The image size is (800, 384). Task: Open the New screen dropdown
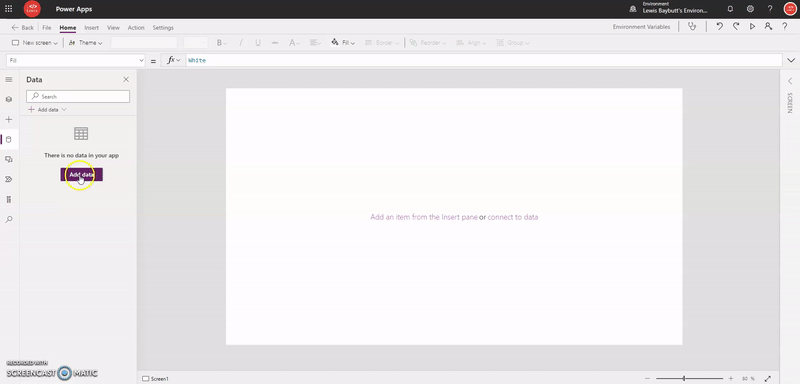click(35, 43)
